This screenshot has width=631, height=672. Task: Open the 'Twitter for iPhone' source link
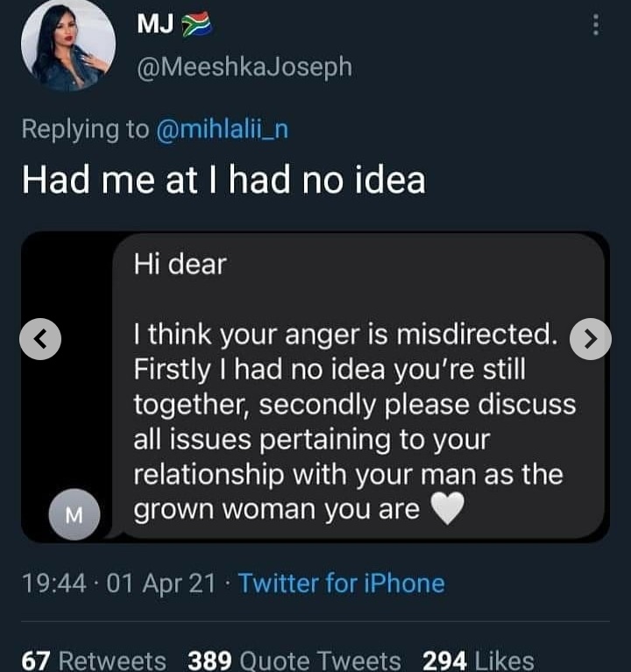pyautogui.click(x=341, y=583)
